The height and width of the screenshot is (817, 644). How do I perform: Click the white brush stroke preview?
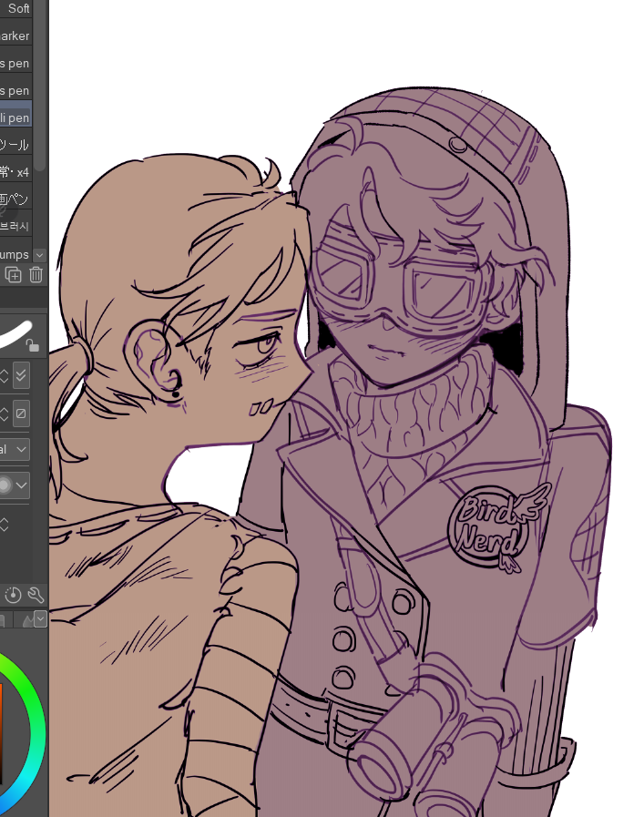[x=15, y=333]
